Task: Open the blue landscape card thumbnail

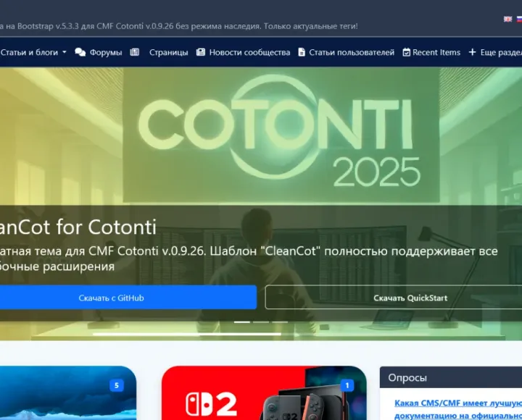Action: point(68,393)
